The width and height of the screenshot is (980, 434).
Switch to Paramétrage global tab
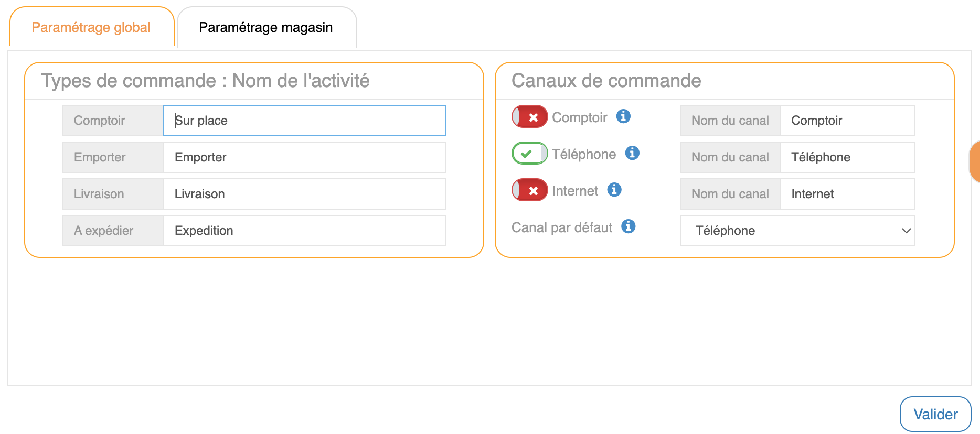91,28
